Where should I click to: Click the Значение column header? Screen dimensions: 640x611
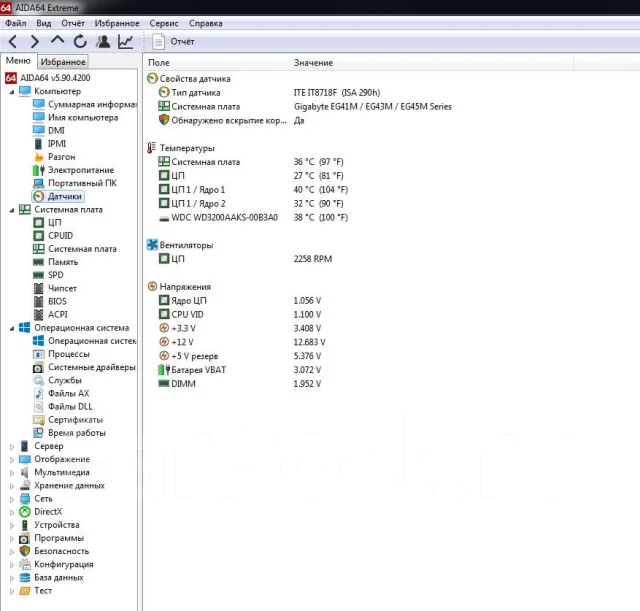(x=431, y=62)
